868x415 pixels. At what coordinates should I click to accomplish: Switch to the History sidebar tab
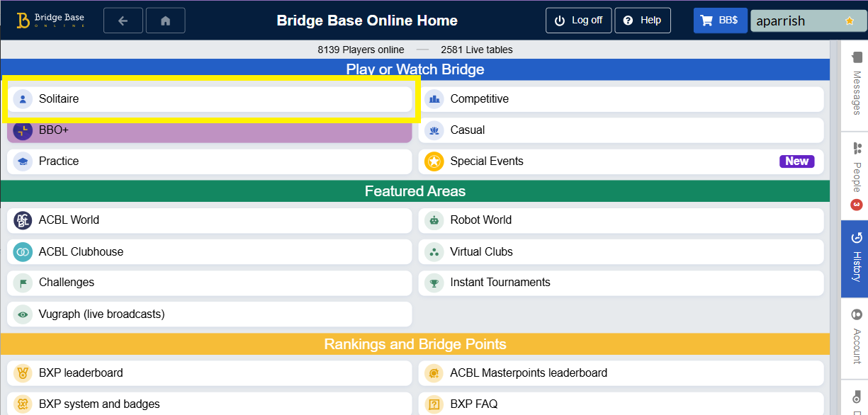856,258
